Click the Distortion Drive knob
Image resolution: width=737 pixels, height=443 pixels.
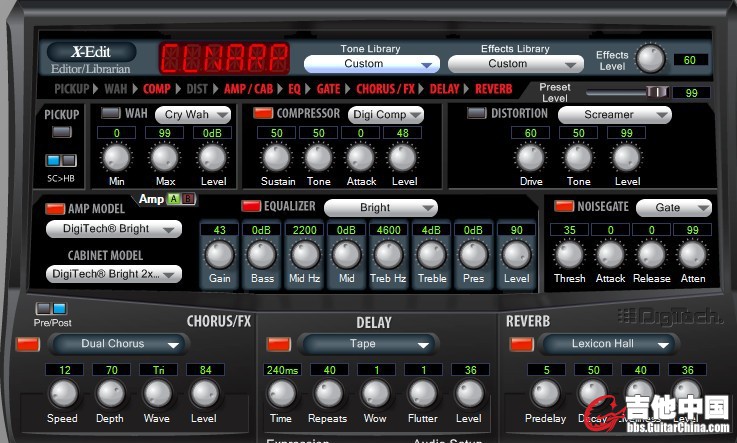pos(530,158)
